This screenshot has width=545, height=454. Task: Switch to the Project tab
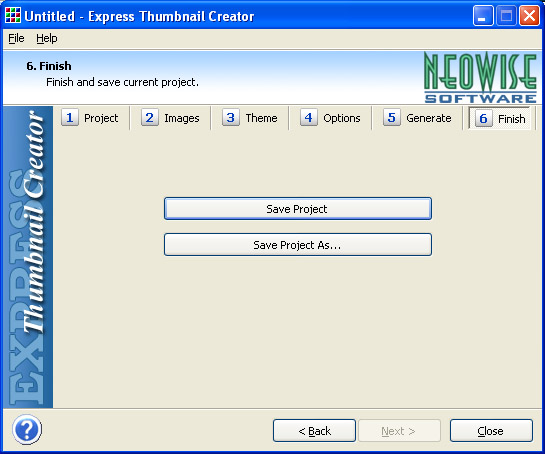coord(91,118)
